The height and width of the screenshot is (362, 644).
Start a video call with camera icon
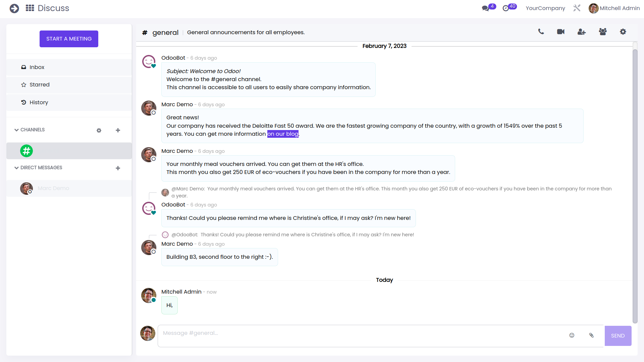[x=560, y=32]
